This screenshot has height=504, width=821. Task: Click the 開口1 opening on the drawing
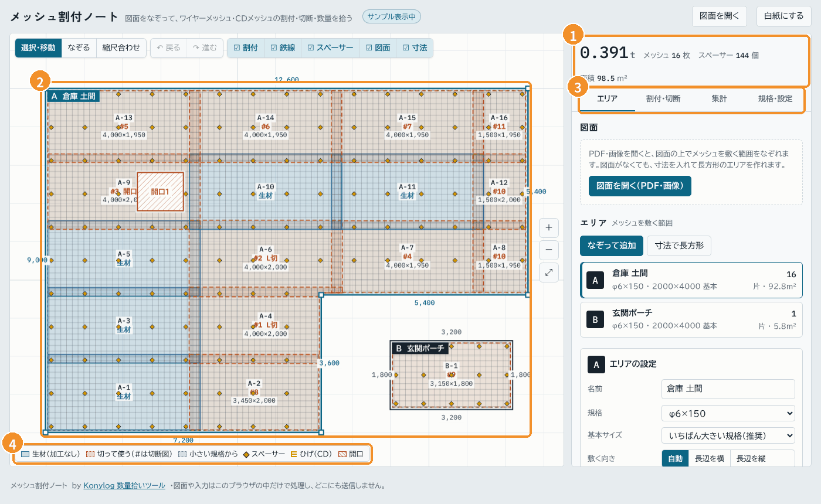click(x=160, y=191)
